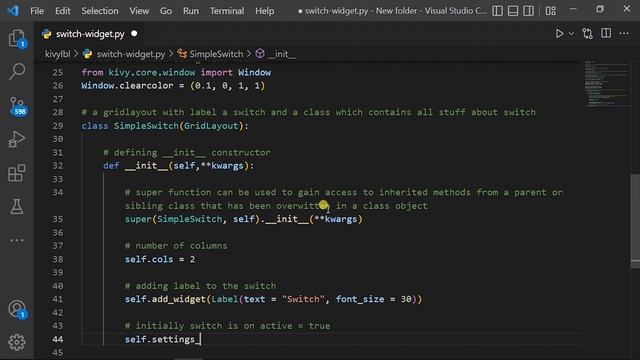Click '# number of columns' comment
Viewport: 640px width, 360px height.
[176, 246]
